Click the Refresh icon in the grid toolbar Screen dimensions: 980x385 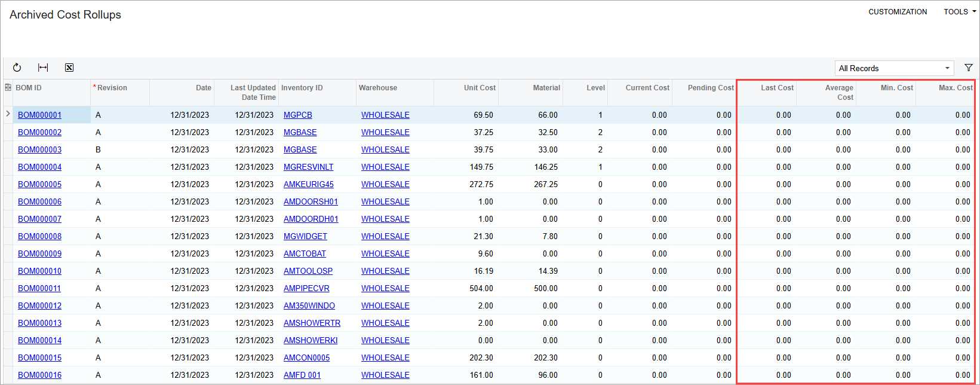pyautogui.click(x=17, y=68)
